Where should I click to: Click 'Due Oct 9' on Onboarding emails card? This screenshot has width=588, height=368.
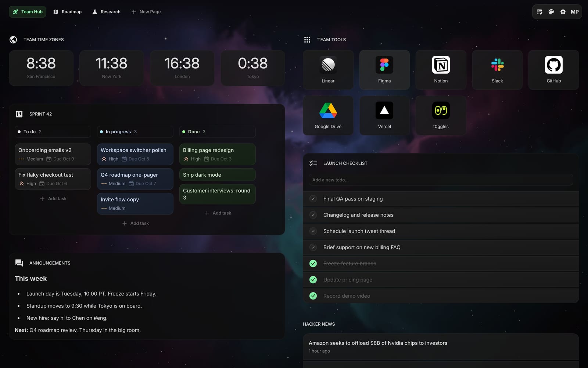point(60,159)
